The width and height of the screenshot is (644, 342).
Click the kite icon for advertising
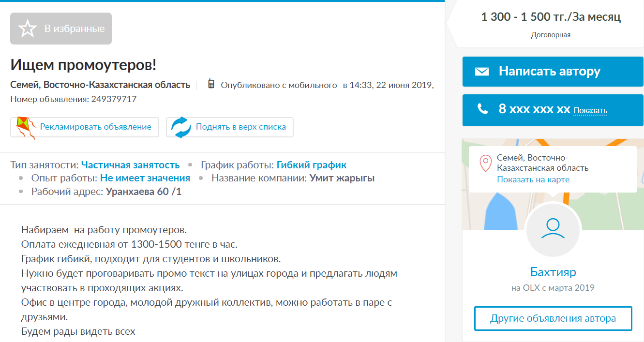coord(26,127)
